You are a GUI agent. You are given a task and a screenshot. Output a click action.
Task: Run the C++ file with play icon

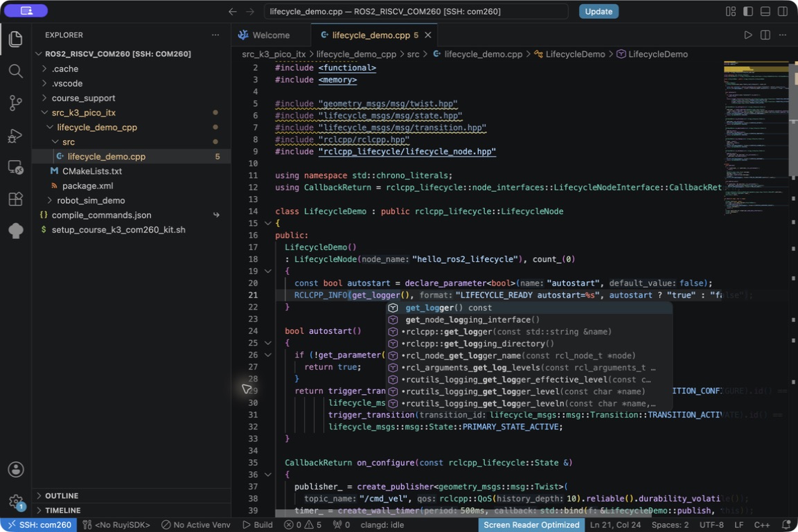(x=747, y=35)
